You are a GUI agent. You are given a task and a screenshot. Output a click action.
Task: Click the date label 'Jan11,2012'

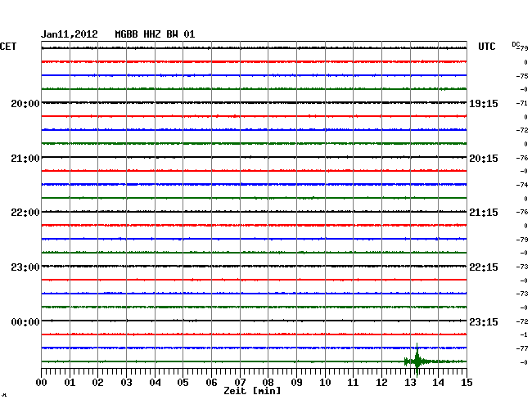pyautogui.click(x=70, y=34)
